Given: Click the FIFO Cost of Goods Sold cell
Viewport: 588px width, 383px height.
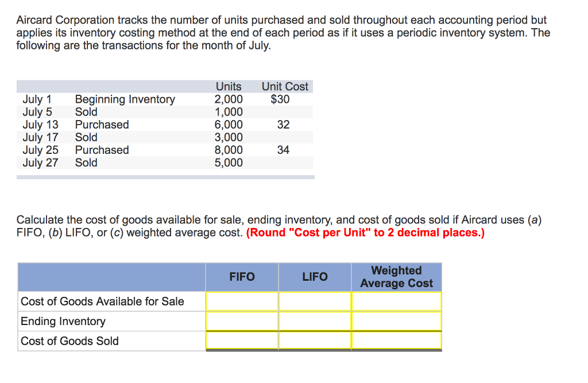Looking at the screenshot, I should 242,341.
